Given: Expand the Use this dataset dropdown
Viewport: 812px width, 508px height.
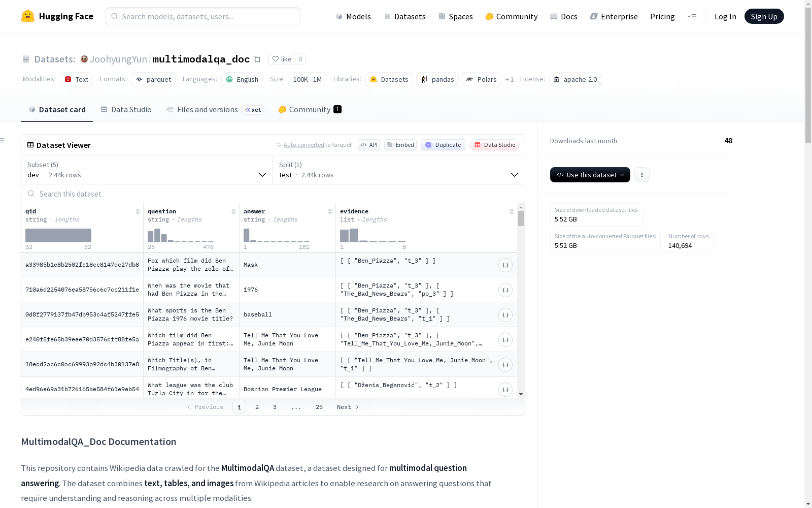Looking at the screenshot, I should tap(590, 175).
